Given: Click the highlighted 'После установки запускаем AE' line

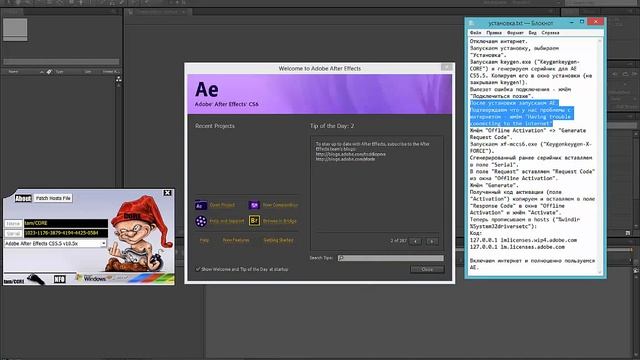Looking at the screenshot, I should tap(513, 103).
